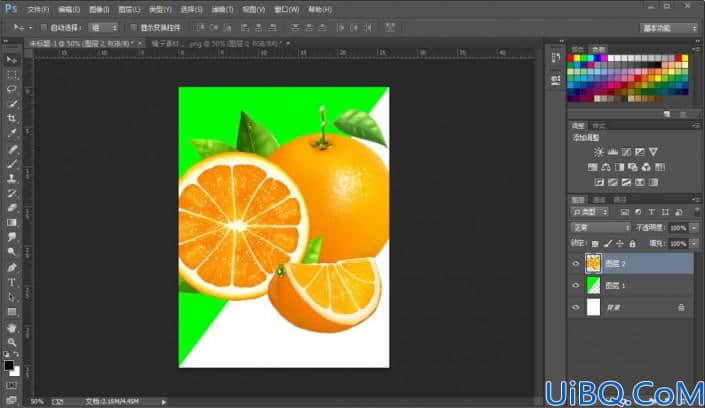Select 图层 1 layer thumbnail
This screenshot has height=408, width=705.
(x=593, y=285)
